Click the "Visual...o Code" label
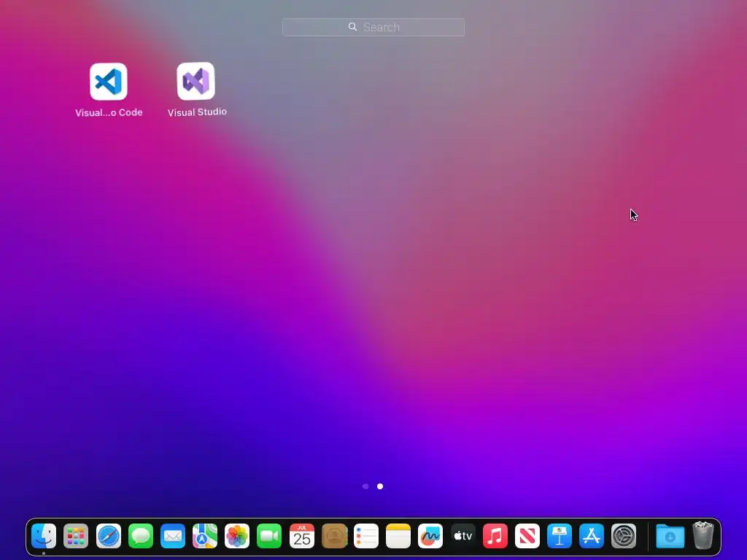Image resolution: width=747 pixels, height=560 pixels. click(x=109, y=112)
